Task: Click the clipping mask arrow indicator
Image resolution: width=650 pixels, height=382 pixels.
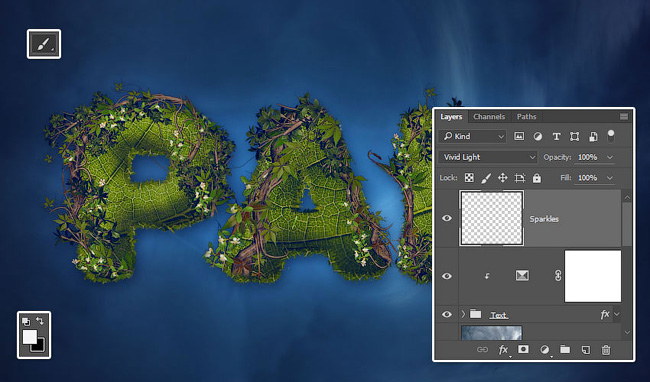Action: pos(487,276)
